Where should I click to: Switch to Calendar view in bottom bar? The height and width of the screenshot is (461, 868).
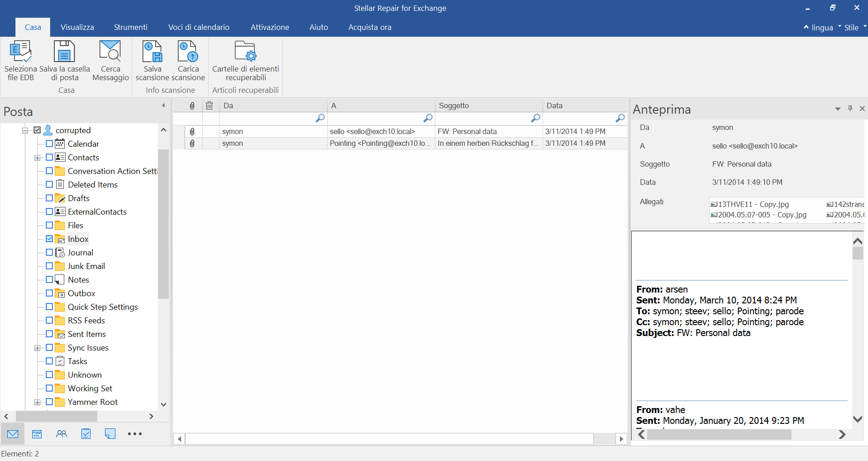(37, 434)
